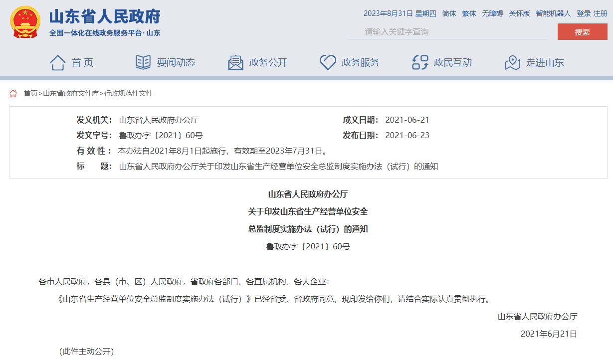The height and width of the screenshot is (364, 613).
Task: Click the 登录 login link
Action: pos(584,13)
